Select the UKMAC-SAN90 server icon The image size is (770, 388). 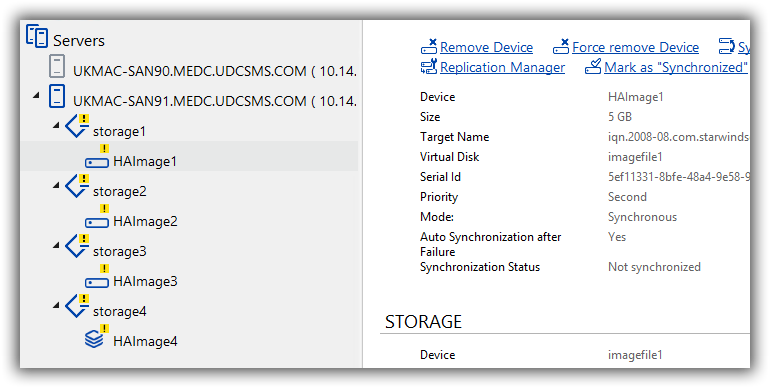click(57, 66)
